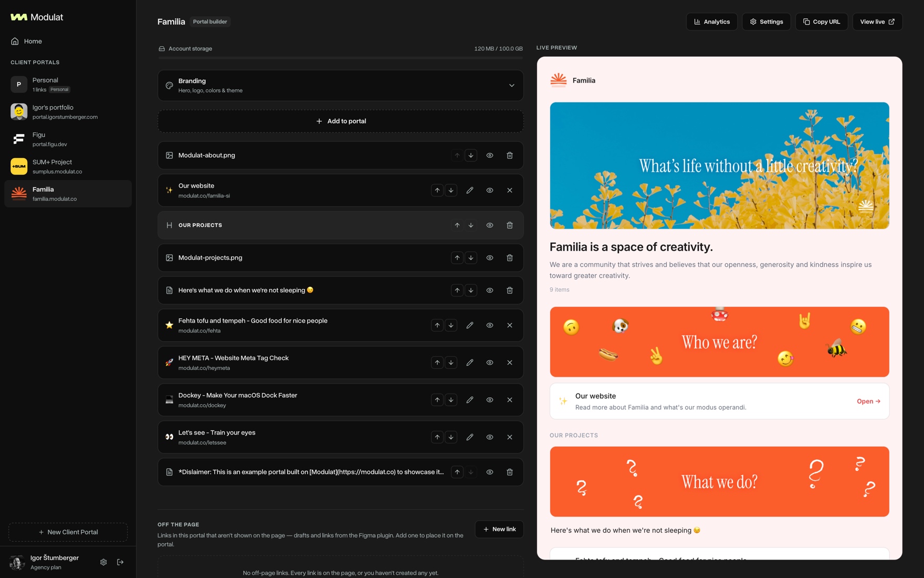This screenshot has width=924, height=578.
Task: Toggle visibility of Dockey link
Action: click(490, 400)
